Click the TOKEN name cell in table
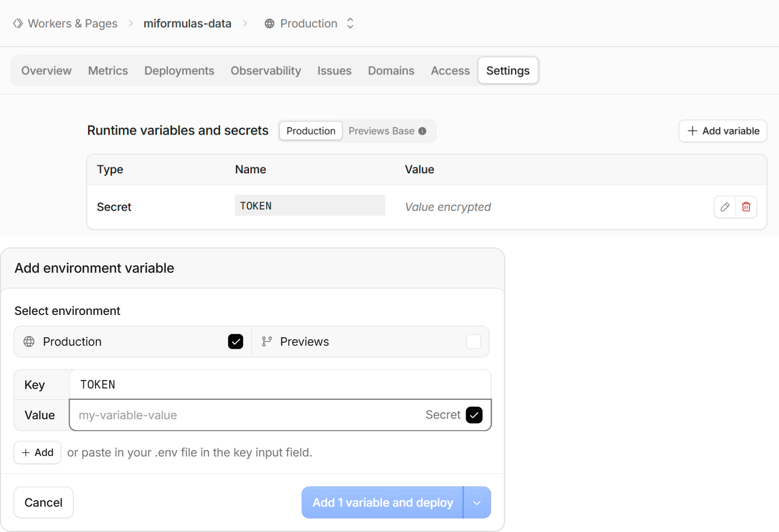This screenshot has width=779, height=532. point(310,206)
